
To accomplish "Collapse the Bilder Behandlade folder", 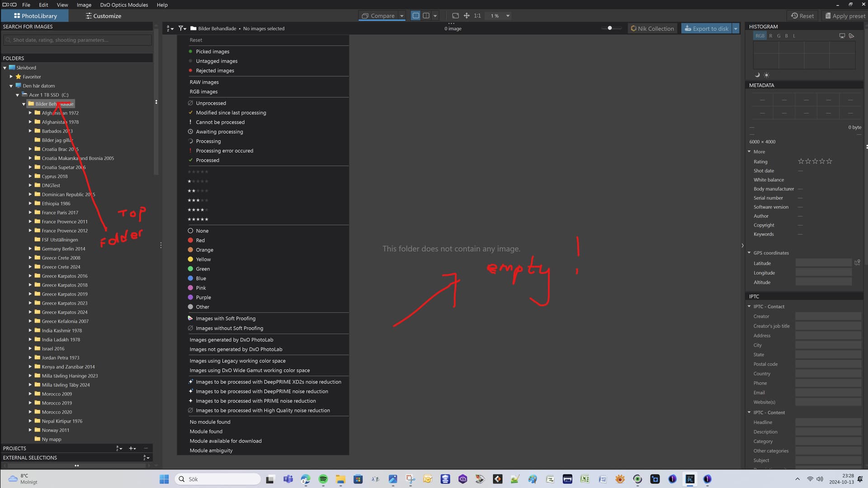I will (x=24, y=104).
